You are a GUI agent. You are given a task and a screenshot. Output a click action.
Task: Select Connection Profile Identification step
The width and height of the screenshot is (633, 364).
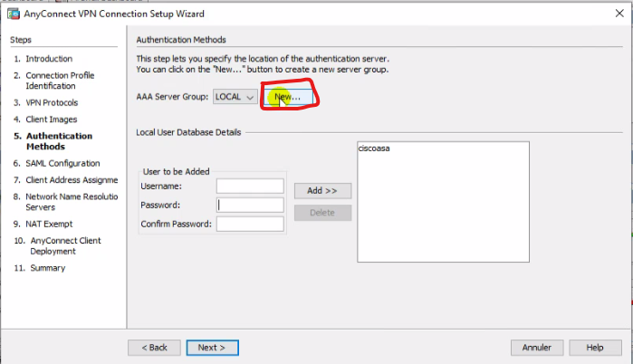click(58, 81)
